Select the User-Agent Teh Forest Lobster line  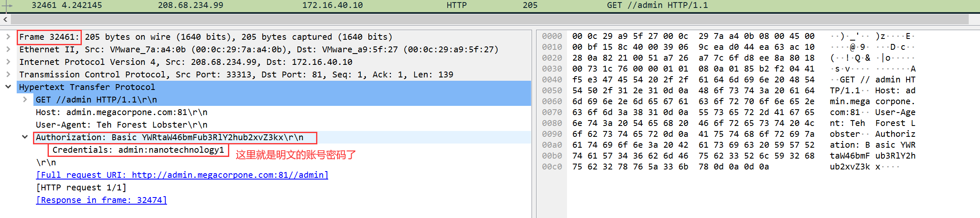(x=121, y=125)
